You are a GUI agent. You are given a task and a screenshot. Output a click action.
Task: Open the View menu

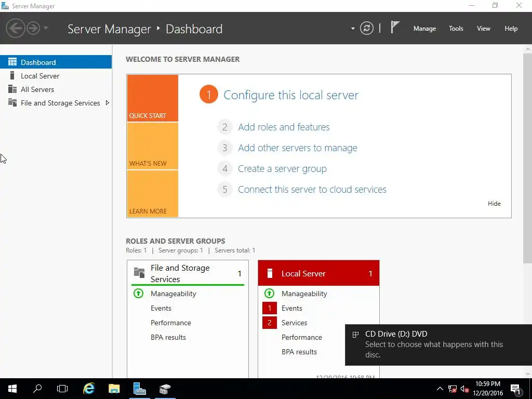(484, 29)
